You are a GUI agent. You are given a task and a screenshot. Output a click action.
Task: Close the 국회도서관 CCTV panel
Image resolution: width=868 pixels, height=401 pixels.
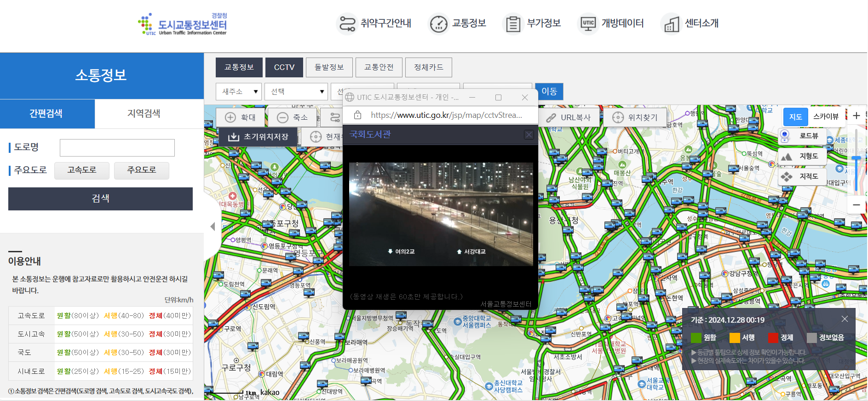click(529, 134)
